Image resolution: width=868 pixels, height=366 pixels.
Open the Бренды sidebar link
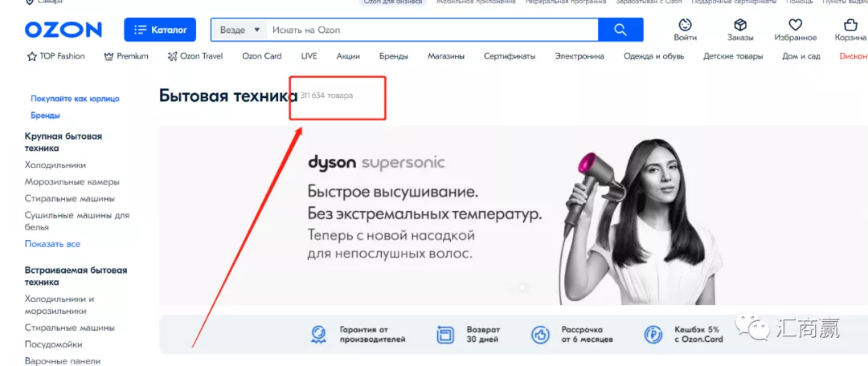click(45, 116)
